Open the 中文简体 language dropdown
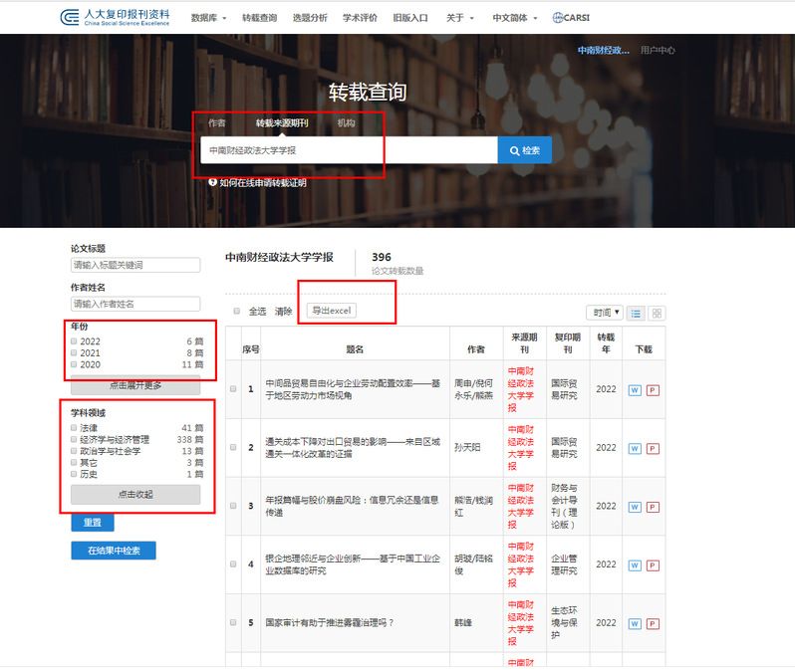The image size is (795, 672). 516,18
